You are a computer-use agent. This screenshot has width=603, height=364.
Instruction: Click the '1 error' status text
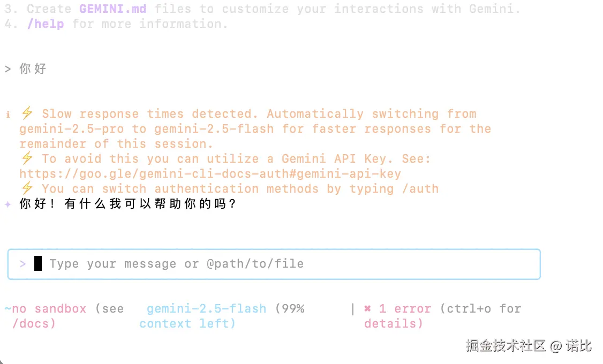pos(405,309)
